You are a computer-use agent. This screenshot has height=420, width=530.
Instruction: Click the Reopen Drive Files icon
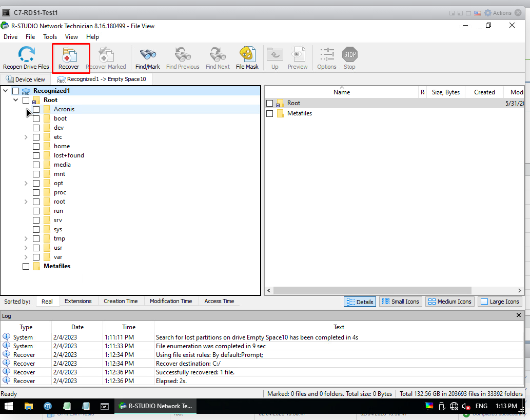click(26, 55)
